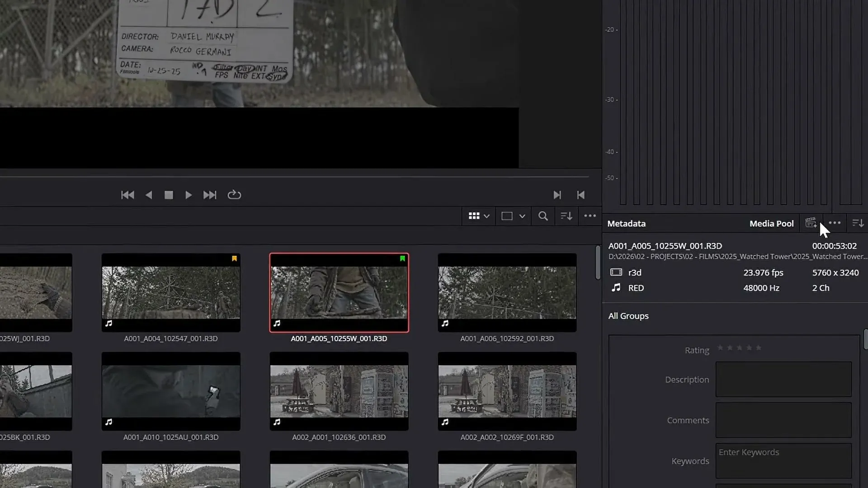
Task: Stop viewer playback
Action: 169,195
